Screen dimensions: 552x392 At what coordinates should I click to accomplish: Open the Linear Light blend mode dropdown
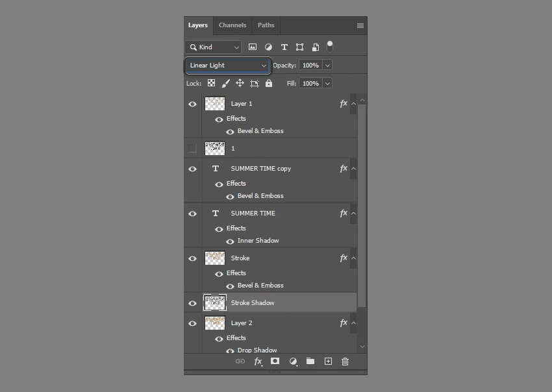click(x=227, y=65)
